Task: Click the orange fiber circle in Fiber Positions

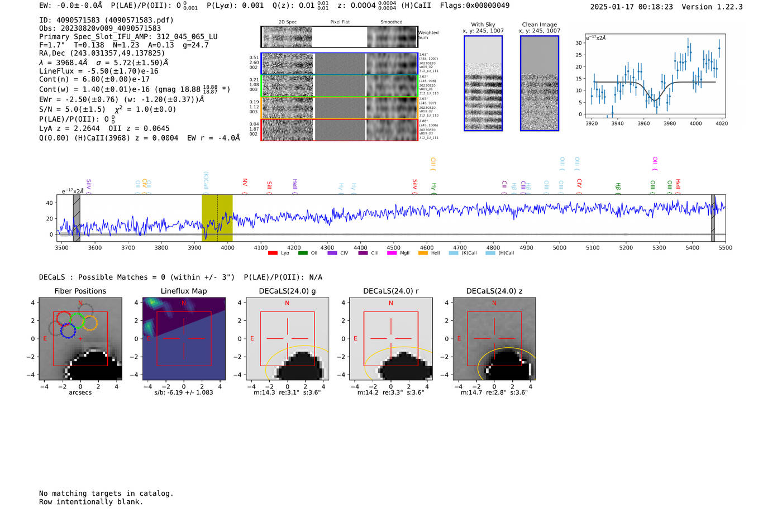Action: 89,323
